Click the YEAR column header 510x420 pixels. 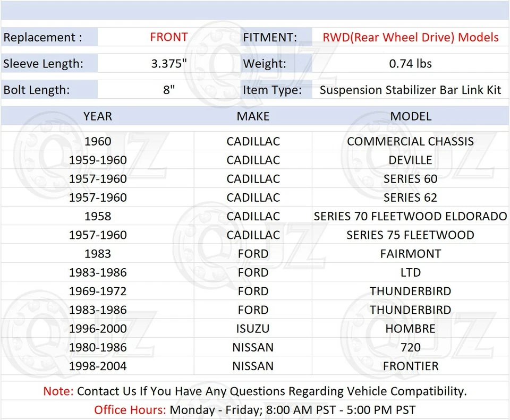[x=98, y=116]
